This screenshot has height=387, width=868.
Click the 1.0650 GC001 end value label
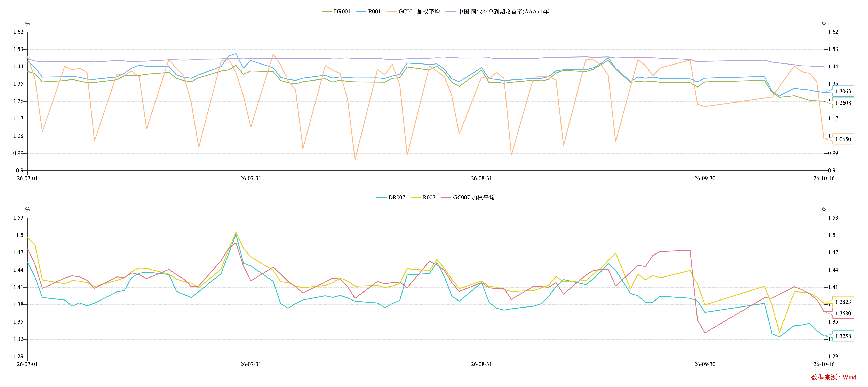coord(843,139)
